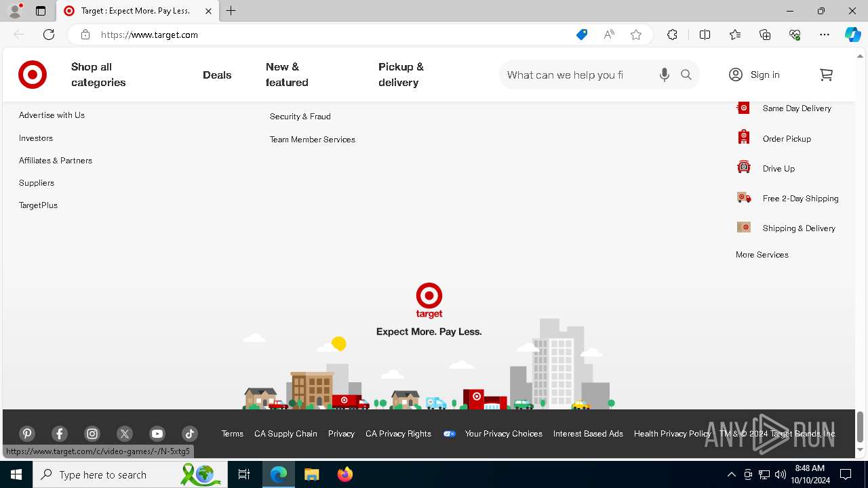Open Task View on taskbar
Viewport: 868px width, 488px height.
click(244, 474)
